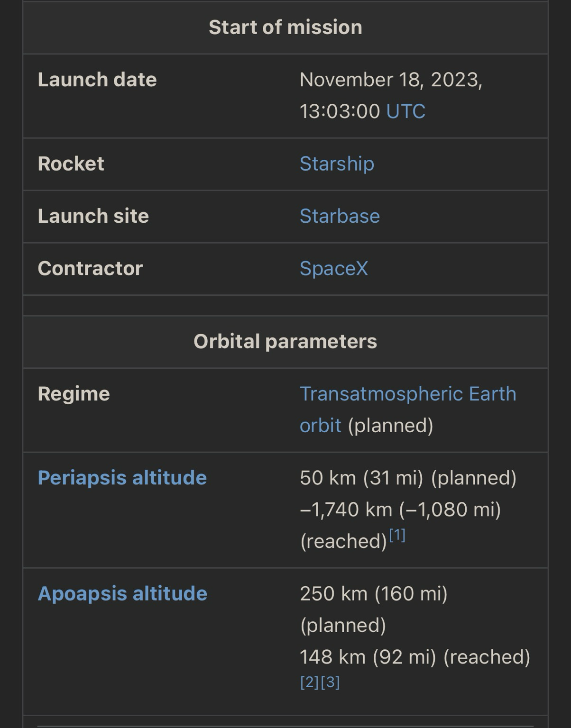This screenshot has height=728, width=571.
Task: Open the UTC time zone link
Action: click(405, 111)
